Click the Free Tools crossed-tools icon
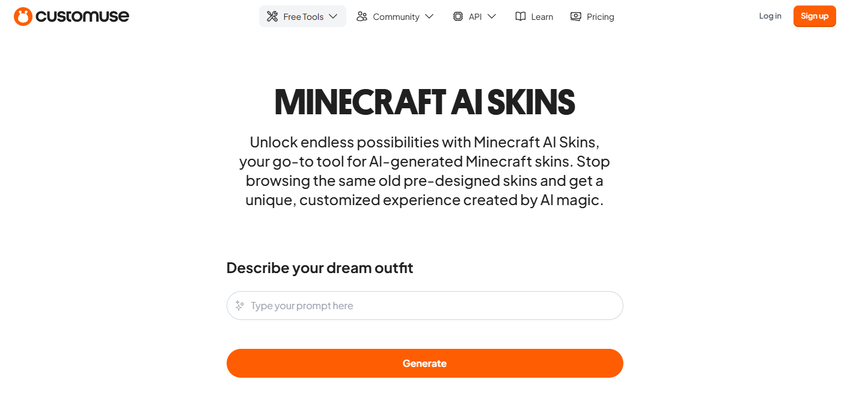 click(272, 16)
